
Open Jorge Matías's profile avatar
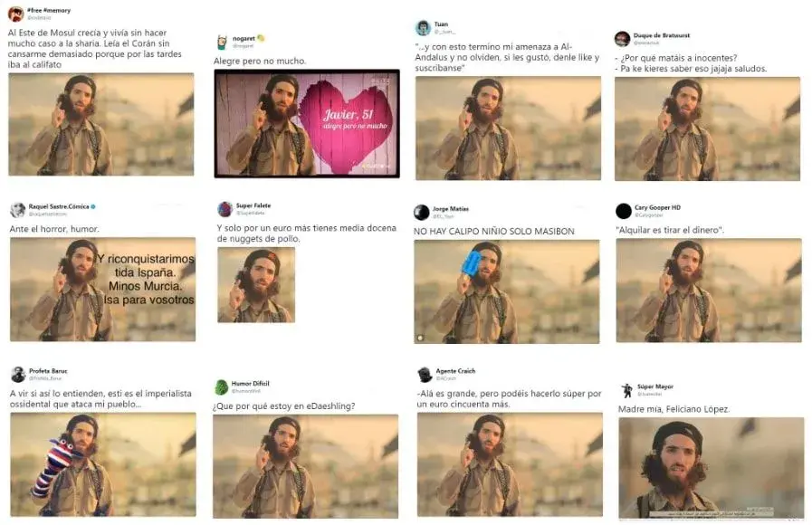coord(422,213)
